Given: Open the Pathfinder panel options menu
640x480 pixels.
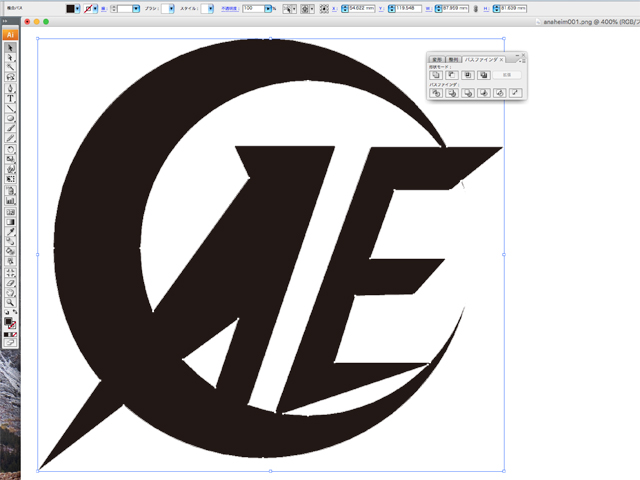Looking at the screenshot, I should pyautogui.click(x=522, y=61).
